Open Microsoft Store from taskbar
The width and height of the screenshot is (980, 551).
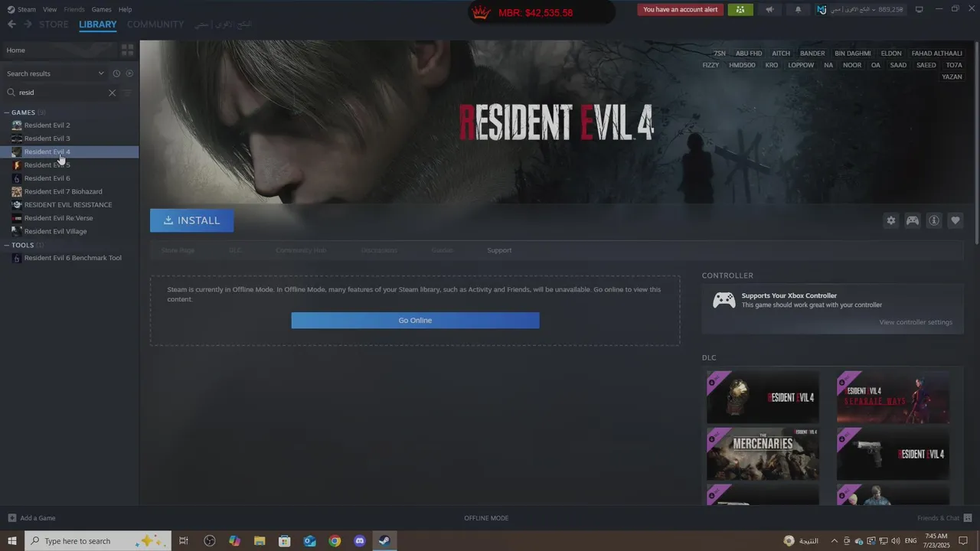285,541
